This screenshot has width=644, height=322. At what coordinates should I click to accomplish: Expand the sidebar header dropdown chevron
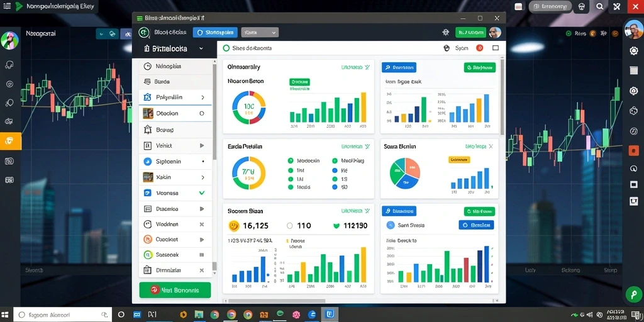pyautogui.click(x=201, y=48)
